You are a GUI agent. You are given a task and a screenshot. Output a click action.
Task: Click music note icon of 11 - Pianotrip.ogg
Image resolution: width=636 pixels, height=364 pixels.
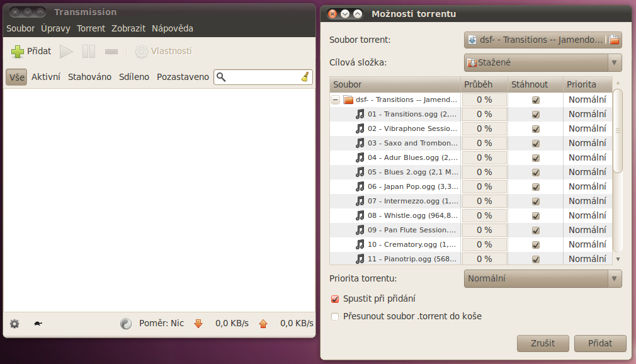pyautogui.click(x=360, y=259)
